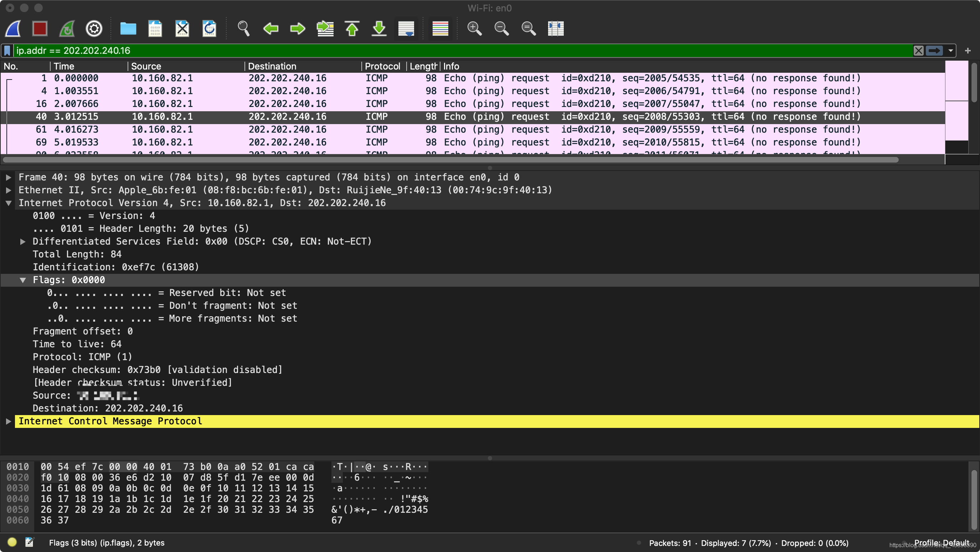This screenshot has height=552, width=980.
Task: Click Profile: Default in status bar
Action: (x=942, y=543)
